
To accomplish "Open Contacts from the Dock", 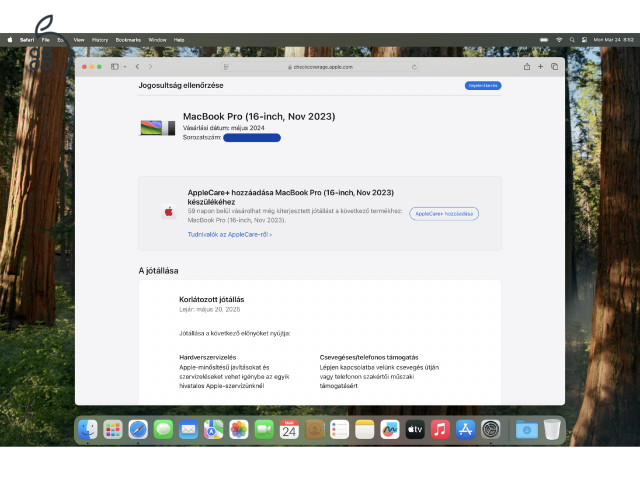I will pyautogui.click(x=314, y=429).
